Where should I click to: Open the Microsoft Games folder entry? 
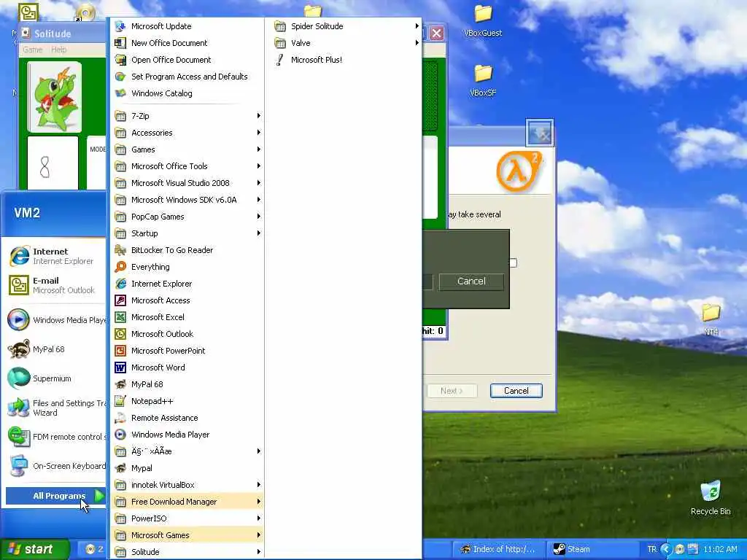click(187, 535)
